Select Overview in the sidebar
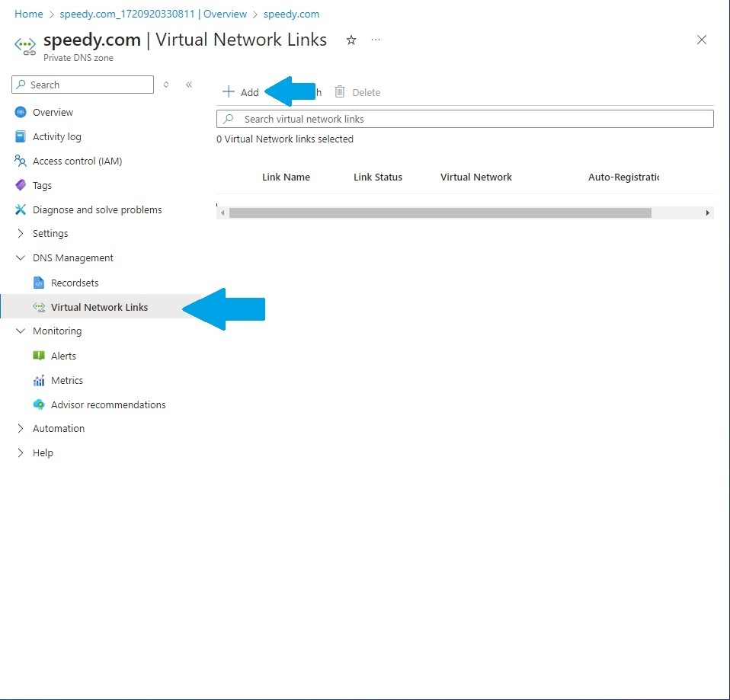730x700 pixels. tap(53, 112)
